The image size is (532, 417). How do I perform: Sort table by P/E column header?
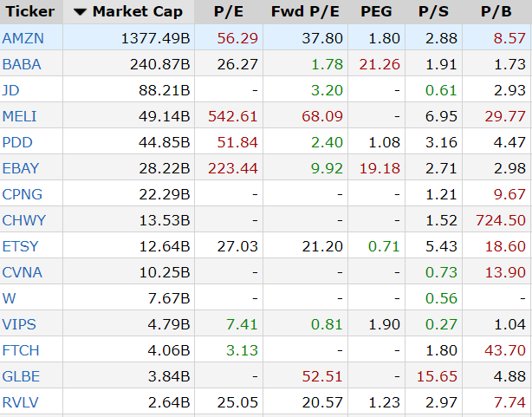pyautogui.click(x=229, y=11)
